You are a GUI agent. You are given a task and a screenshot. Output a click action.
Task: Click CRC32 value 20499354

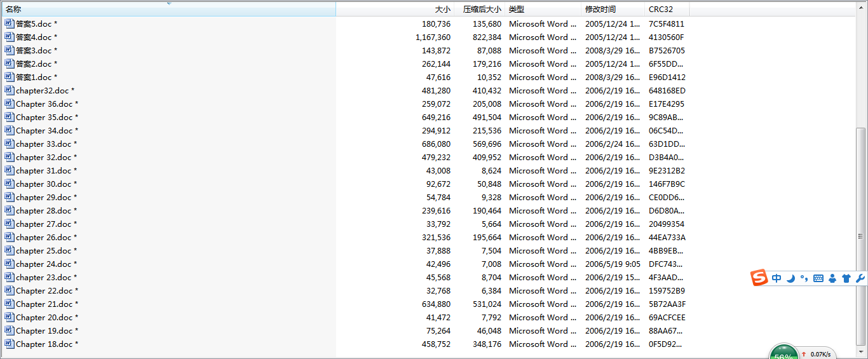pos(667,224)
